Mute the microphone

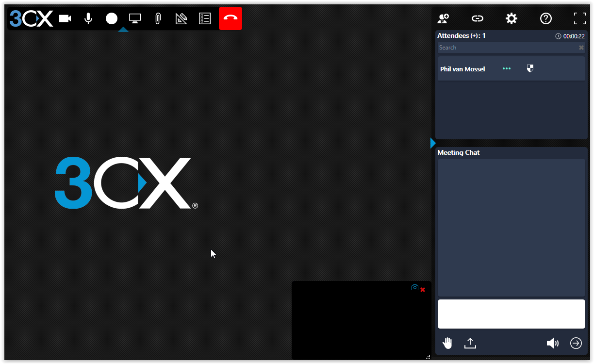pyautogui.click(x=88, y=18)
